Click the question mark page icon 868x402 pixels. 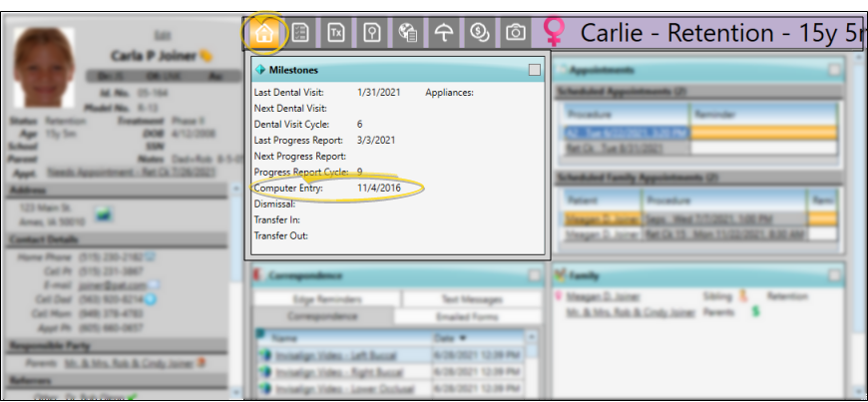point(372,33)
